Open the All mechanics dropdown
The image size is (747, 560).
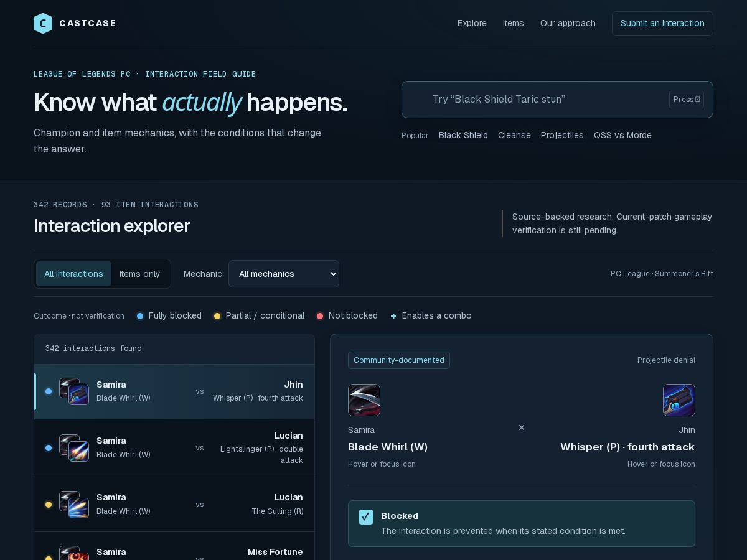pos(284,274)
